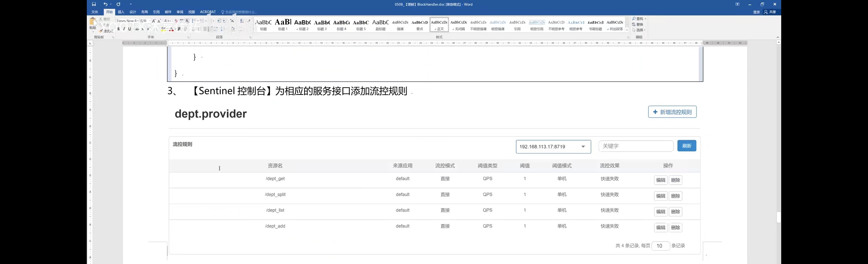Click the vertical scrollbar thumb
The width and height of the screenshot is (868, 264).
[779, 217]
